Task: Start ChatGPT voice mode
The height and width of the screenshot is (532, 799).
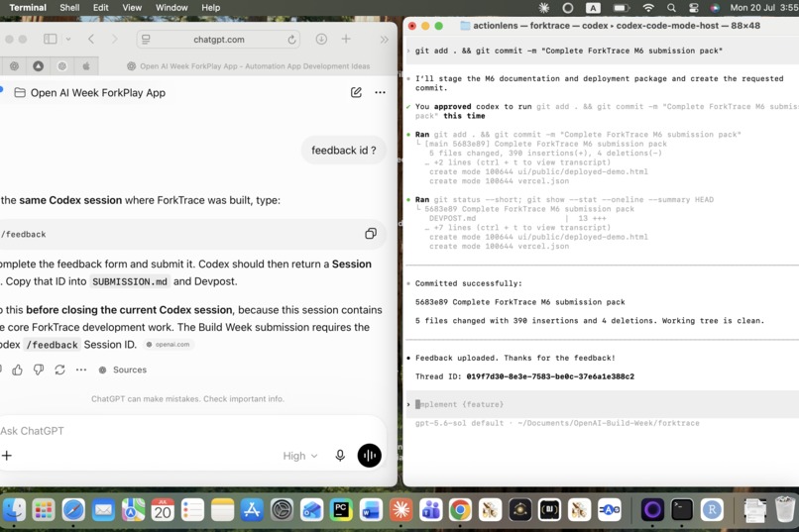Action: tap(370, 456)
